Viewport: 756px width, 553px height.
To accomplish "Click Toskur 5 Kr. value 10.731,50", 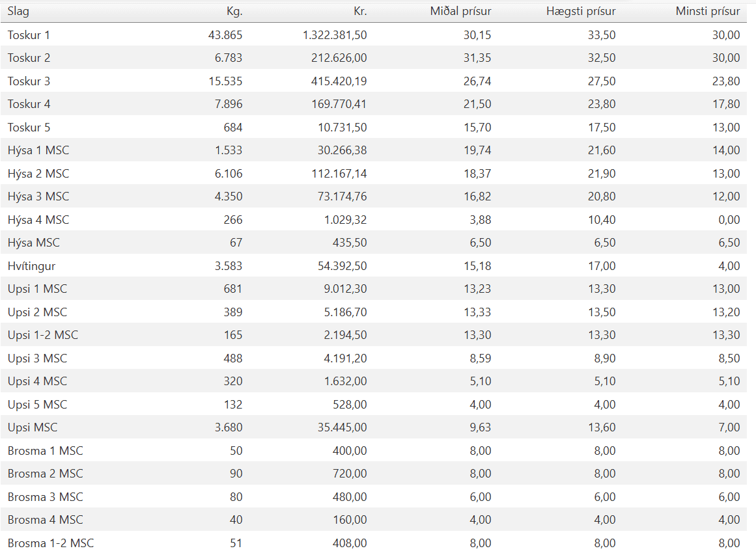I will click(x=343, y=127).
